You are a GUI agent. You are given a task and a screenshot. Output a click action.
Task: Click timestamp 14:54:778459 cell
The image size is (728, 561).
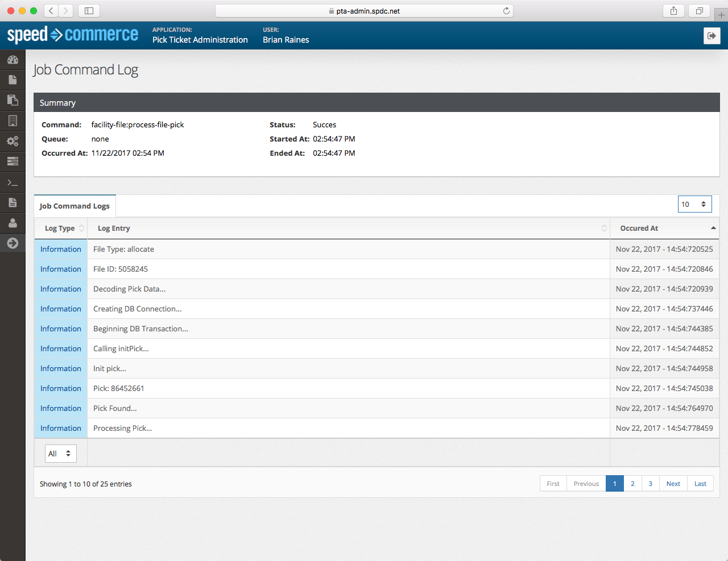pyautogui.click(x=664, y=428)
